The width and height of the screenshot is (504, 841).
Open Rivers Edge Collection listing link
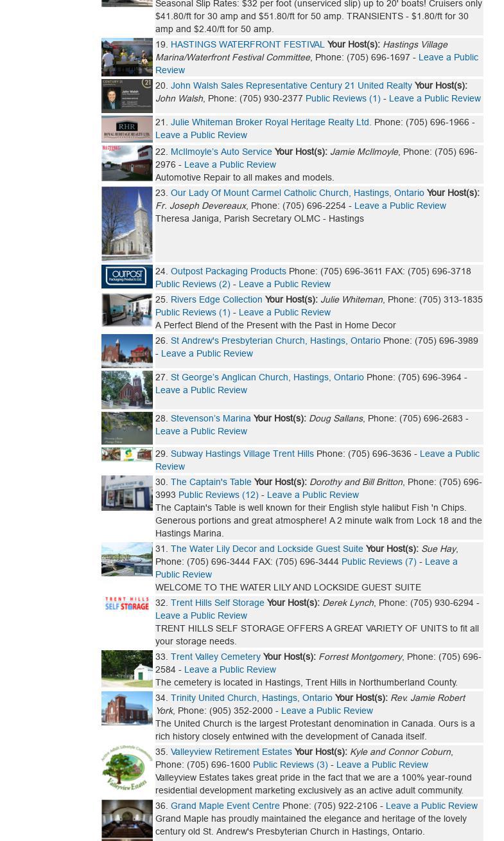216,299
